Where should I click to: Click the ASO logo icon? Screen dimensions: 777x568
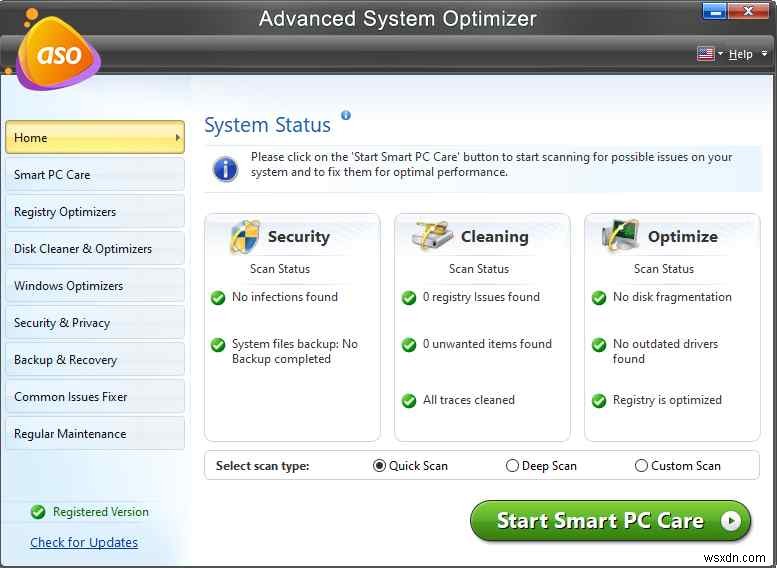(x=57, y=52)
